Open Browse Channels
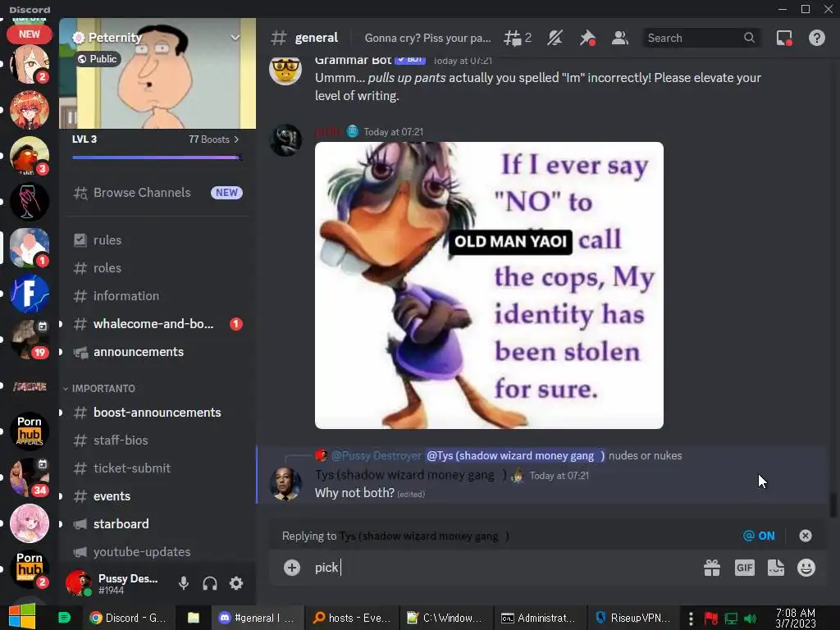 157,193
